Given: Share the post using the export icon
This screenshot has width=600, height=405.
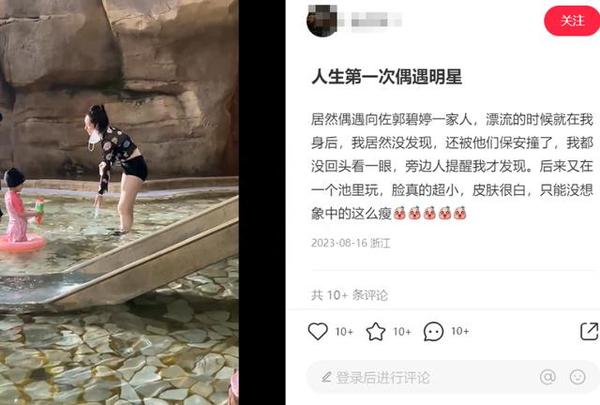Looking at the screenshot, I should pos(590,332).
